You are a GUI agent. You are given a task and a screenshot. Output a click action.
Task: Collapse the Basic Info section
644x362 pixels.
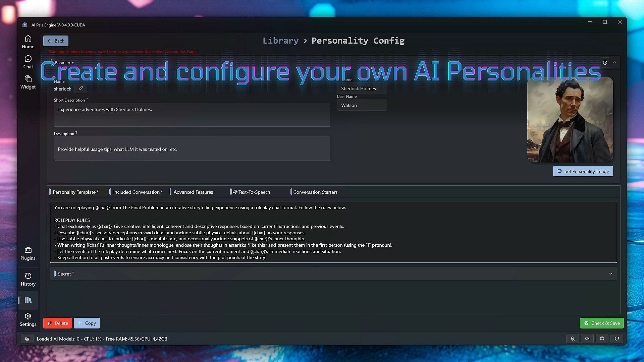[614, 62]
